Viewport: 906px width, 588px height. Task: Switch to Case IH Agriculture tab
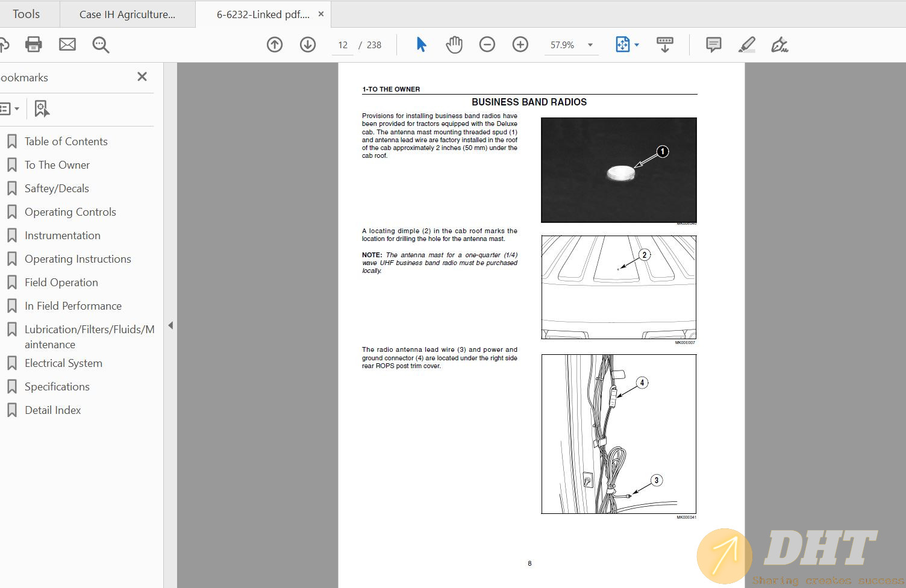[x=128, y=14]
